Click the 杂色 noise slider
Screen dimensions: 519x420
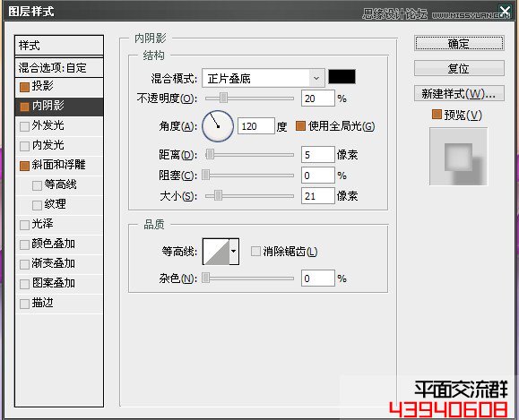pos(249,279)
